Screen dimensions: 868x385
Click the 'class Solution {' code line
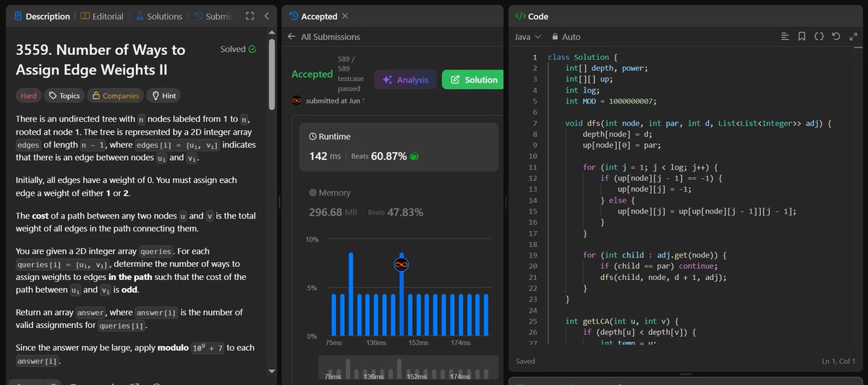coord(583,57)
